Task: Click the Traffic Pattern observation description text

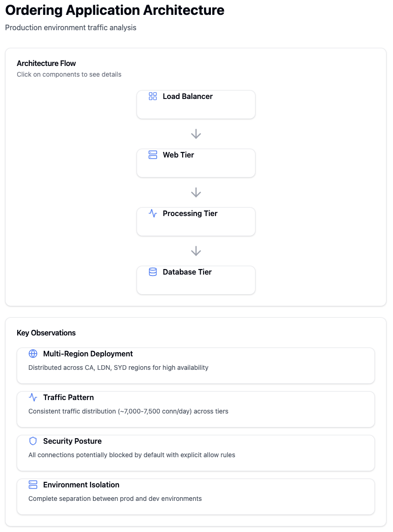Action: click(128, 411)
